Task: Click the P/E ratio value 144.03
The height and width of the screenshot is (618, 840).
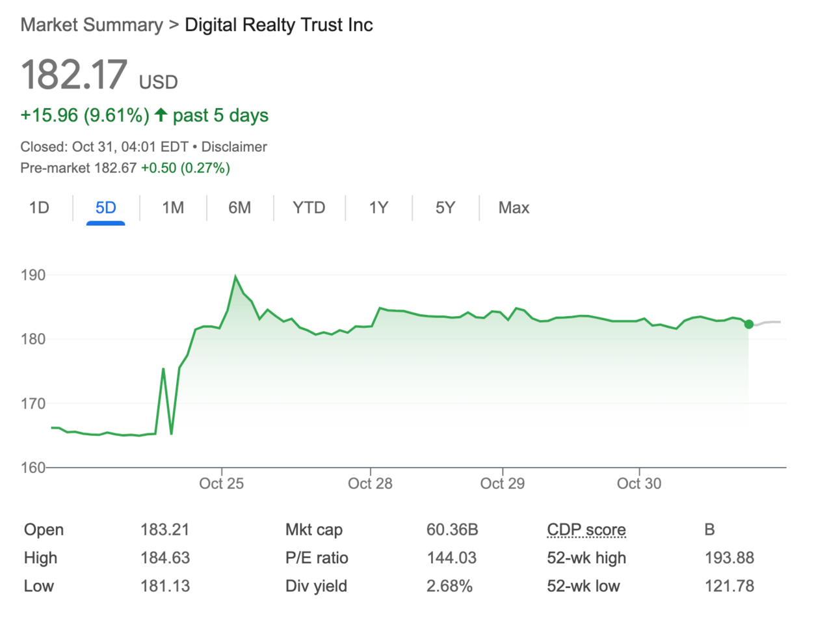Action: click(x=451, y=558)
